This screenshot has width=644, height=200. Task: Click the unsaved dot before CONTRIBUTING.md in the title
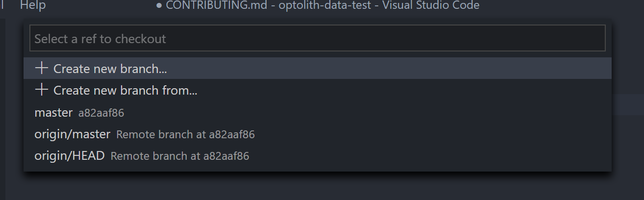click(159, 6)
